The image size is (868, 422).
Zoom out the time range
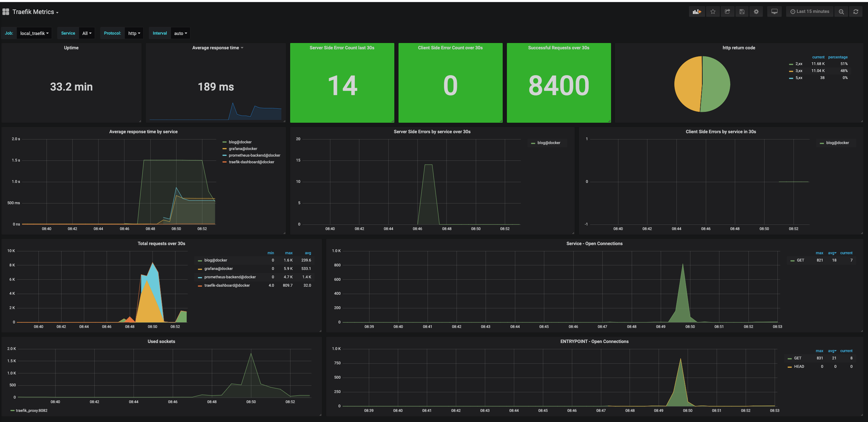tap(841, 12)
